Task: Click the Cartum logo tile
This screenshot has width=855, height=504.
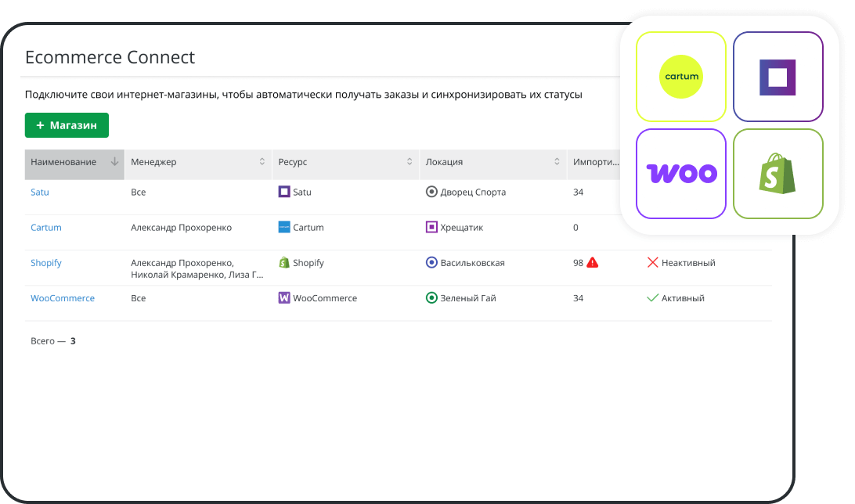Action: tap(680, 77)
